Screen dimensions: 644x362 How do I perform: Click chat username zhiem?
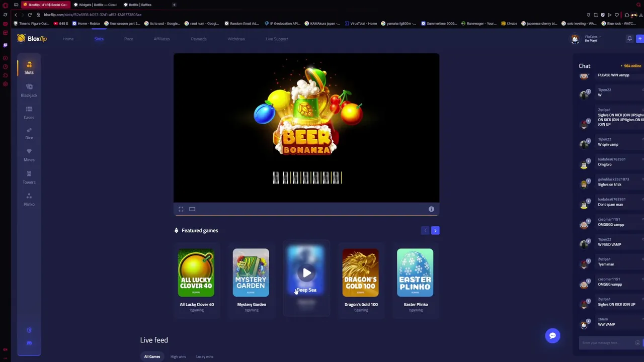pyautogui.click(x=603, y=319)
